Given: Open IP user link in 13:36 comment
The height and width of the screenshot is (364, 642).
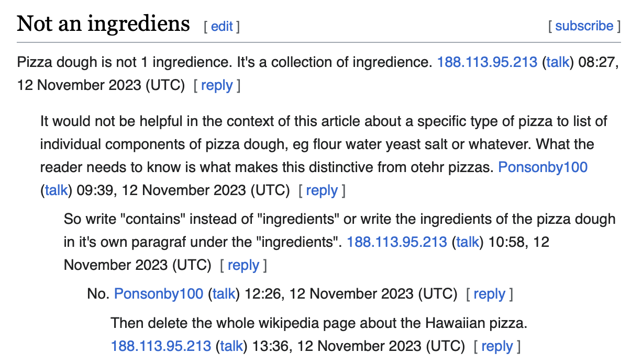Looking at the screenshot, I should 161,346.
